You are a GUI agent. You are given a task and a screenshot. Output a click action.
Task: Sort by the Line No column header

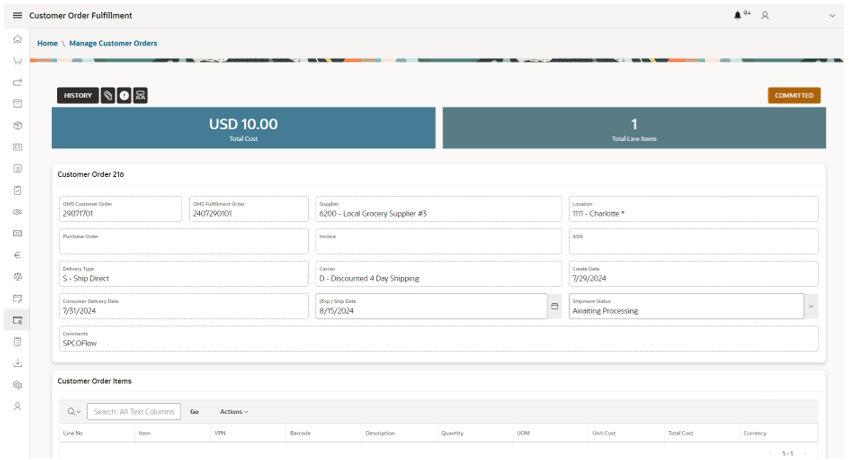[73, 433]
